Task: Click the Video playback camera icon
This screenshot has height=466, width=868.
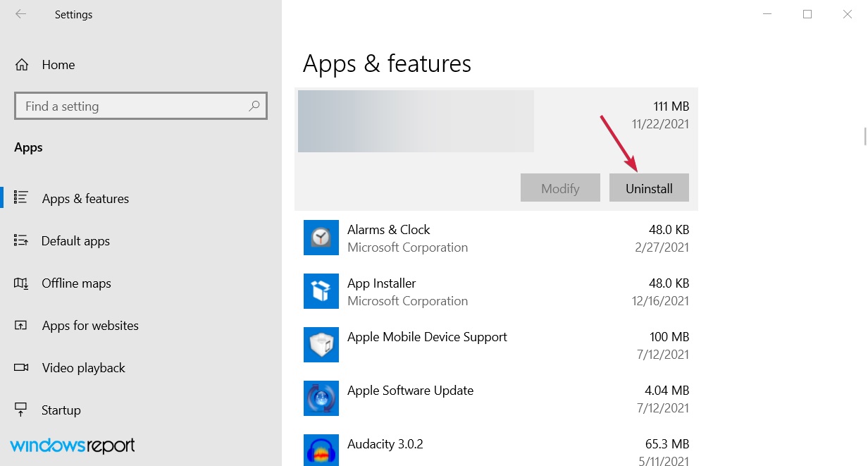Action: [20, 367]
